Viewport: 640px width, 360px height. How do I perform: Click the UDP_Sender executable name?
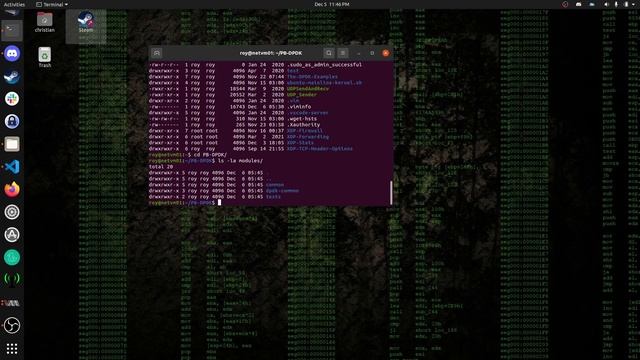[302, 95]
